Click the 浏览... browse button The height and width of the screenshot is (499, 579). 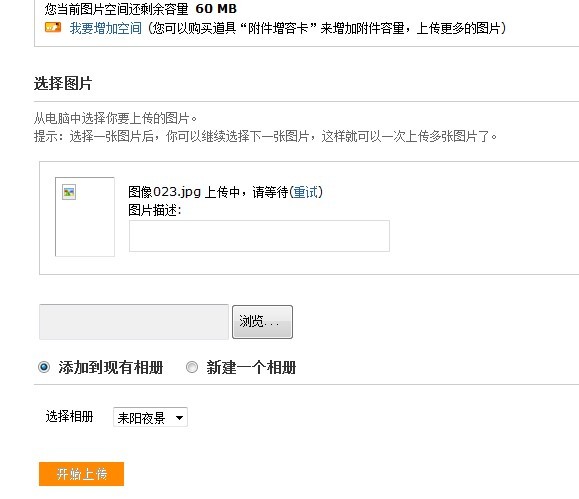pos(262,322)
